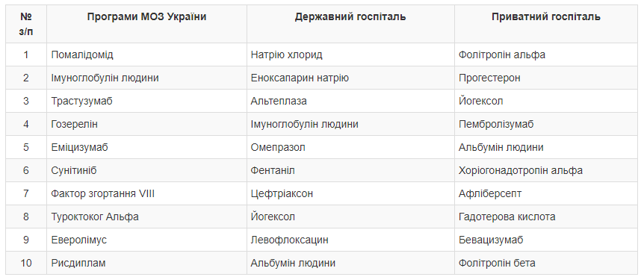Image resolution: width=644 pixels, height=277 pixels.
Task: Select the 'Хоріогонадотропін альфа' cell
Action: pyautogui.click(x=546, y=170)
